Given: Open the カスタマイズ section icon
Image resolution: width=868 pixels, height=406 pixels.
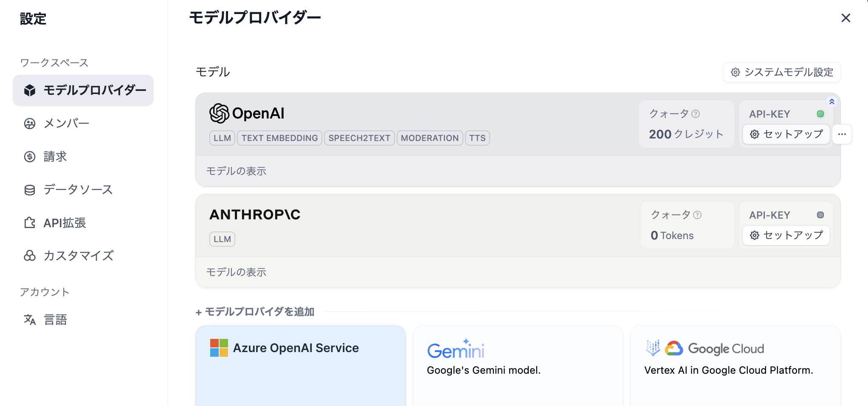Looking at the screenshot, I should pyautogui.click(x=29, y=256).
